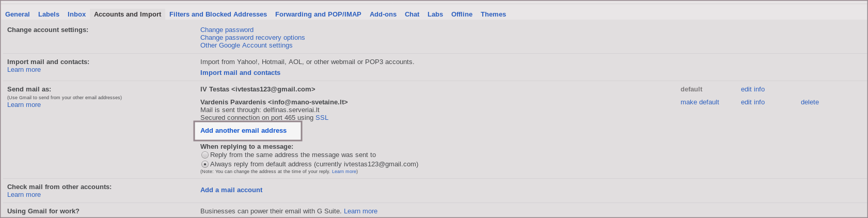The image size is (868, 218).
Task: Click Import mail and contacts link
Action: [240, 73]
